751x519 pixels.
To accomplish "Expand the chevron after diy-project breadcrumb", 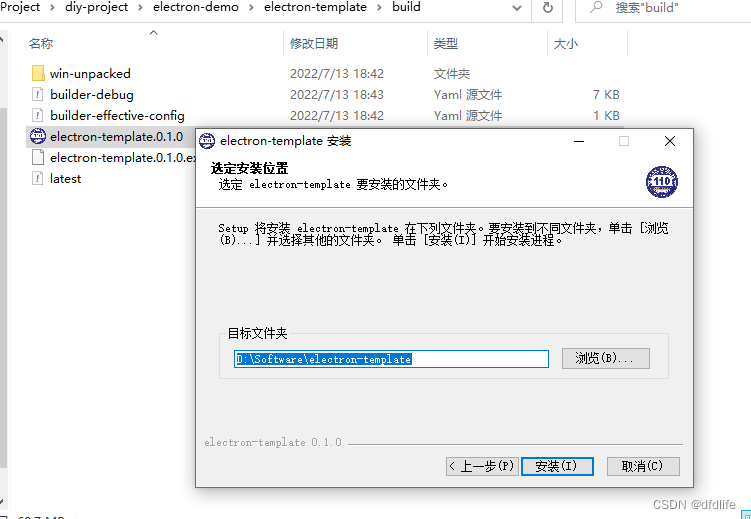I will (x=141, y=8).
